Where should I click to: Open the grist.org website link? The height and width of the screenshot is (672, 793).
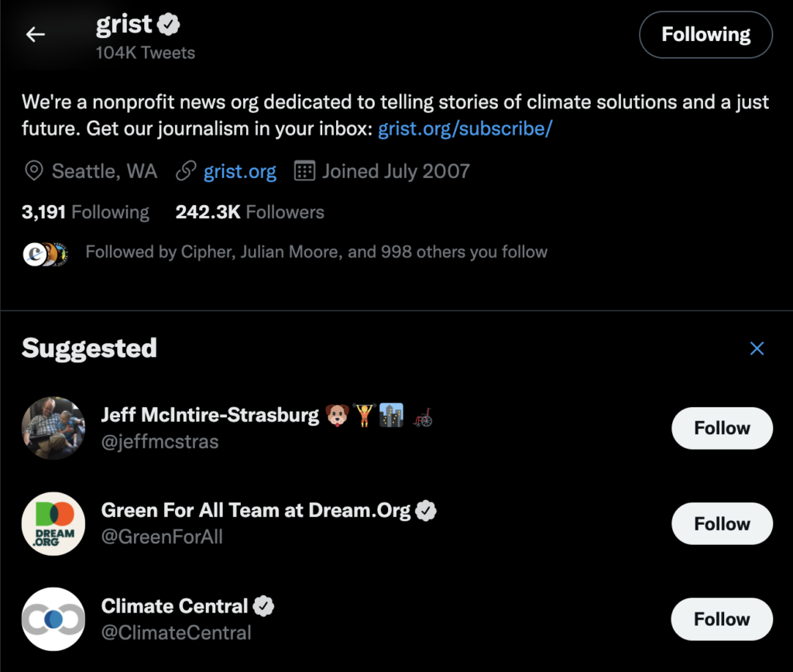[239, 171]
